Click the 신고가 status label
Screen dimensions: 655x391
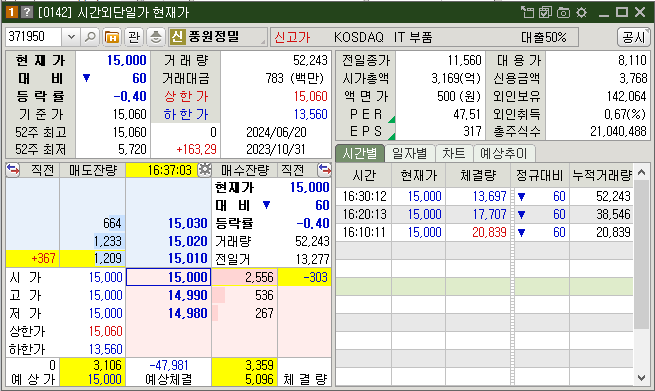point(292,38)
